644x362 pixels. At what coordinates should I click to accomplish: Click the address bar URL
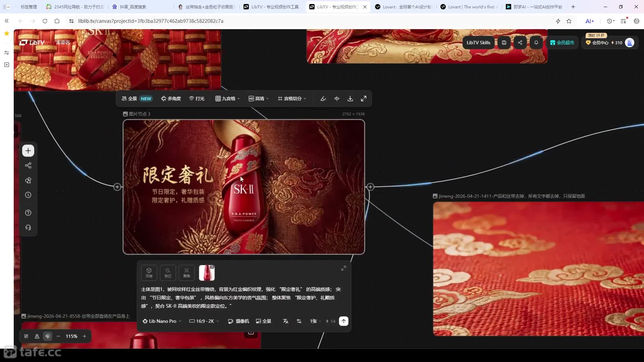pyautogui.click(x=151, y=21)
